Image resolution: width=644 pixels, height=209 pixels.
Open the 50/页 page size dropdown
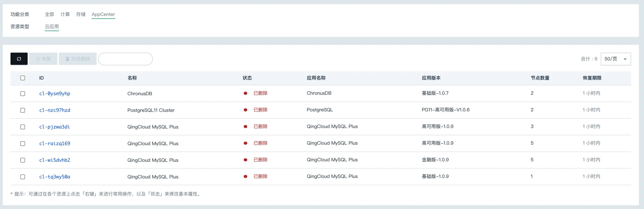point(615,59)
